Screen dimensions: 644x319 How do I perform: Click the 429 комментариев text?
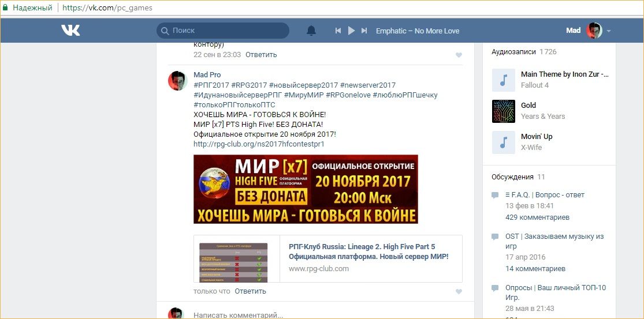coord(538,217)
